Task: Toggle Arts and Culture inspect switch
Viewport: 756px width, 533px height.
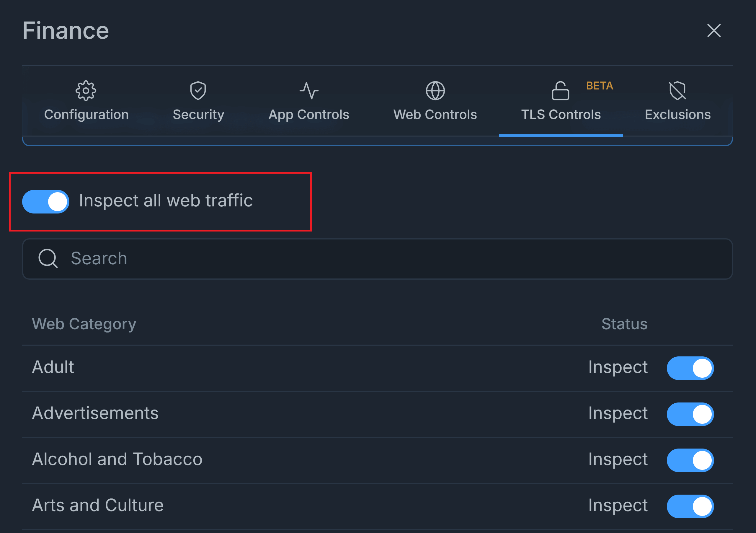Action: [690, 506]
